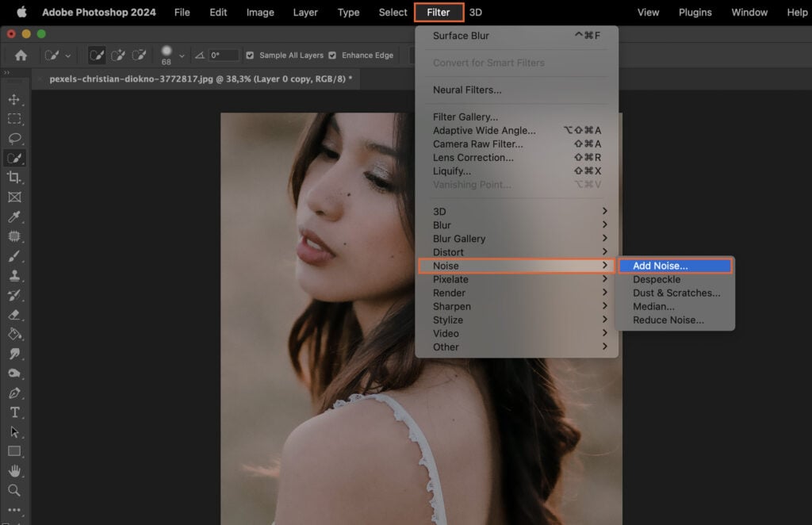The image size is (812, 525).
Task: Toggle the Sample All Layers checkbox
Action: pos(250,56)
